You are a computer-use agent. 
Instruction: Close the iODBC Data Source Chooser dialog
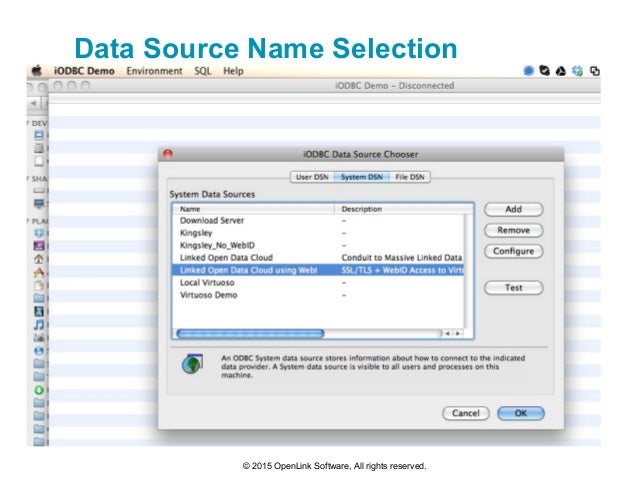pyautogui.click(x=168, y=154)
